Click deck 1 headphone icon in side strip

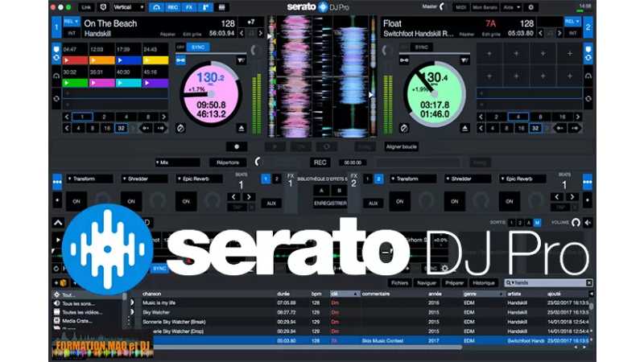pos(56,76)
